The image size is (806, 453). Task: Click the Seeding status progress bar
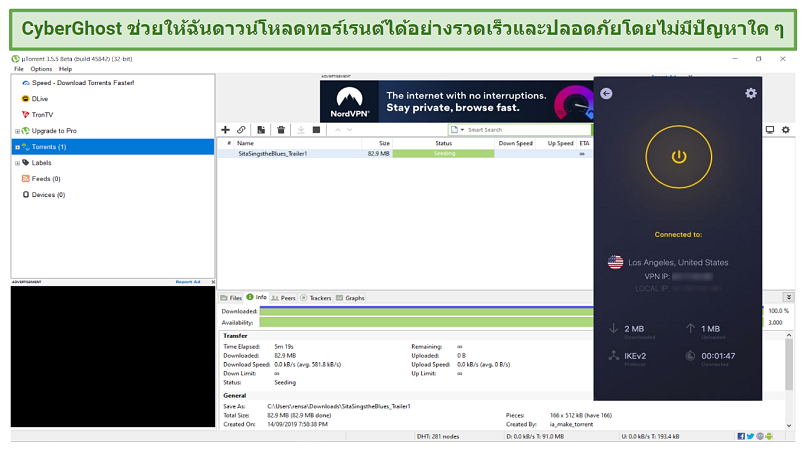[x=444, y=153]
